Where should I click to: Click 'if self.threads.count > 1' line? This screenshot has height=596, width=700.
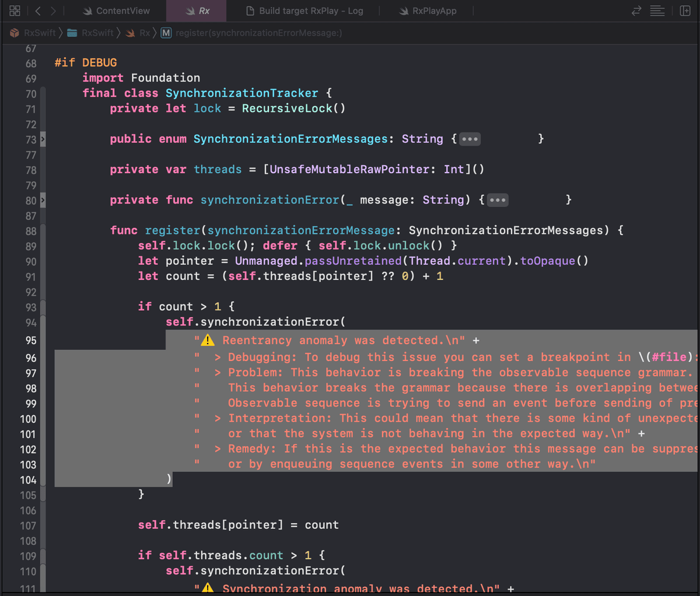pos(231,555)
